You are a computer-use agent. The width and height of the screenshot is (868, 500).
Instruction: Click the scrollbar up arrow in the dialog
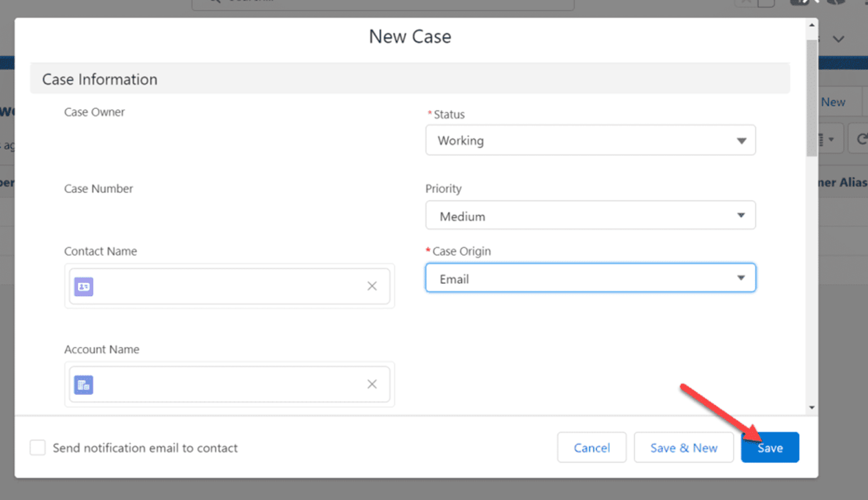pos(811,24)
